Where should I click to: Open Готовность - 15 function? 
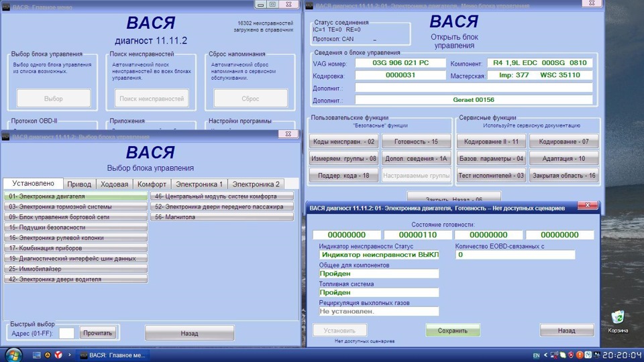point(416,141)
